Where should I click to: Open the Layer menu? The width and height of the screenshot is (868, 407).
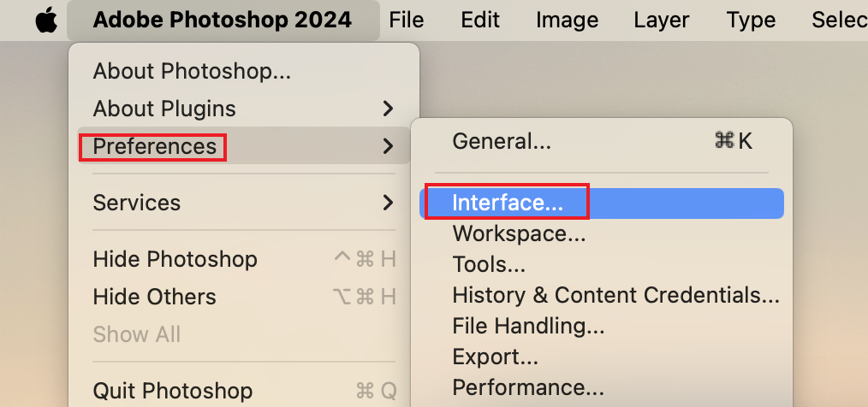662,21
